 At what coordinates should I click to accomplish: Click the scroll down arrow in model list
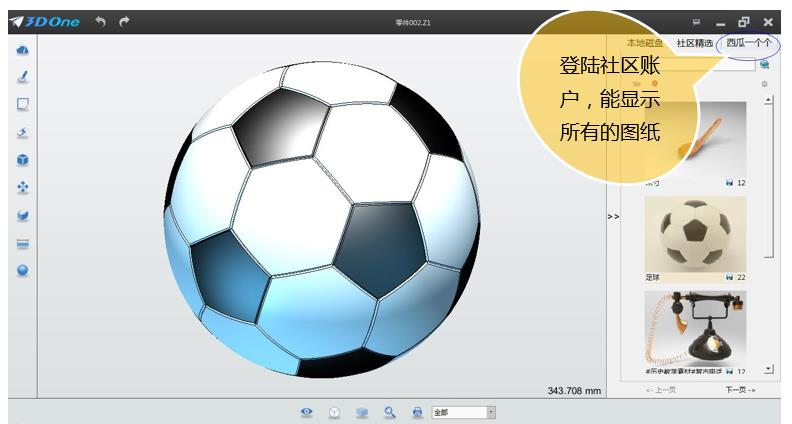[768, 369]
